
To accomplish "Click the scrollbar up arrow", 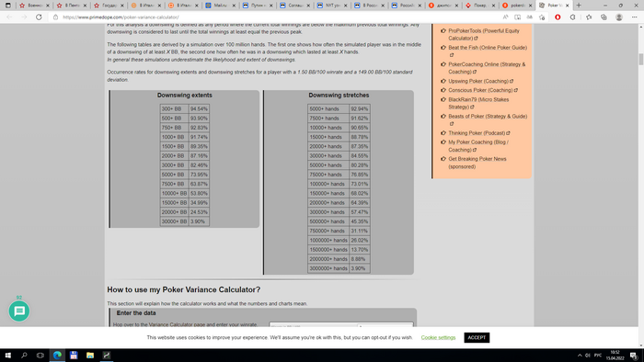I will point(640,27).
